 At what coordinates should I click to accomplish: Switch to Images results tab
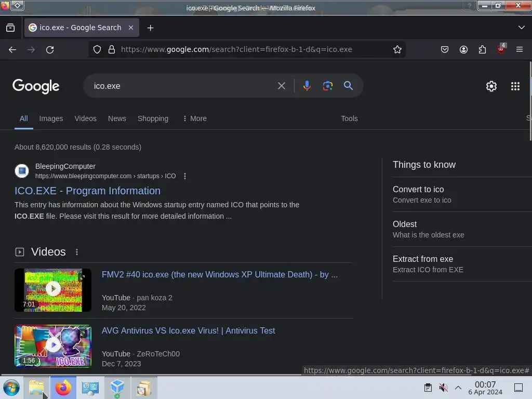pyautogui.click(x=51, y=118)
